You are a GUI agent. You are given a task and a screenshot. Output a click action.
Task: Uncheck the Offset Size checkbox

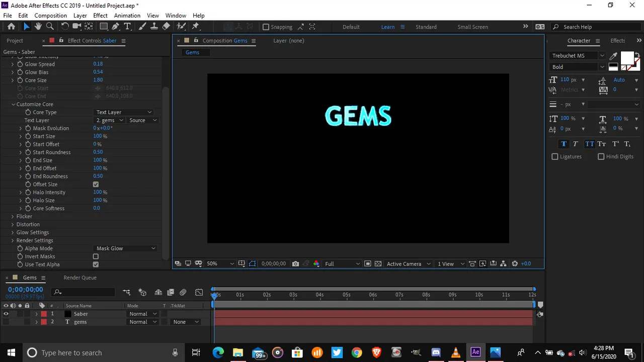point(96,185)
